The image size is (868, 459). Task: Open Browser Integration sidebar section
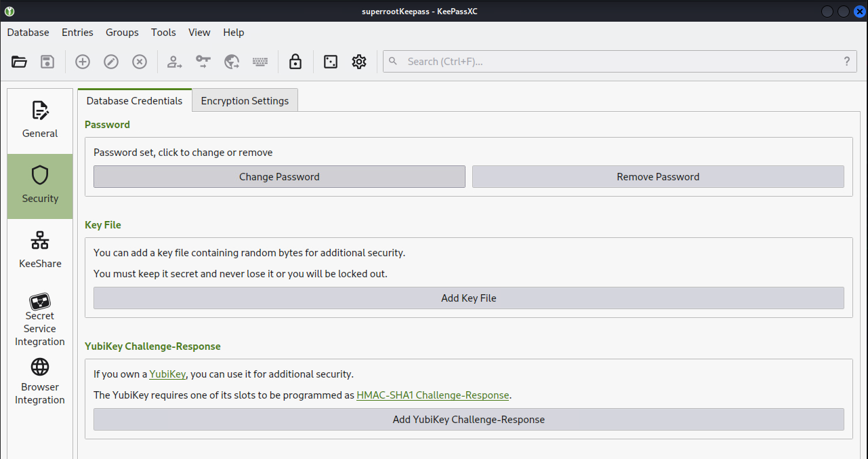point(40,382)
